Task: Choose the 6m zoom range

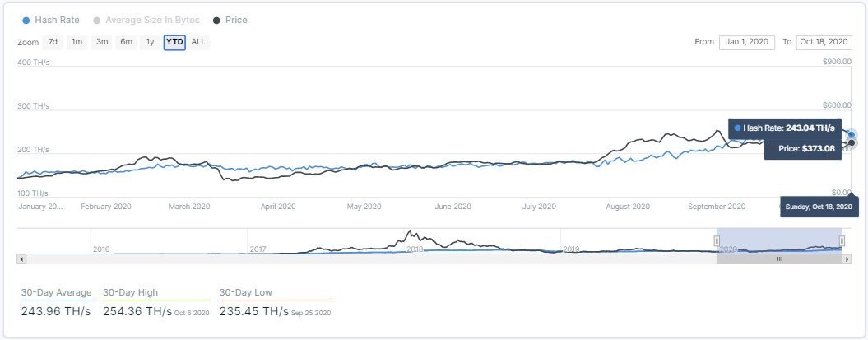Action: point(126,42)
